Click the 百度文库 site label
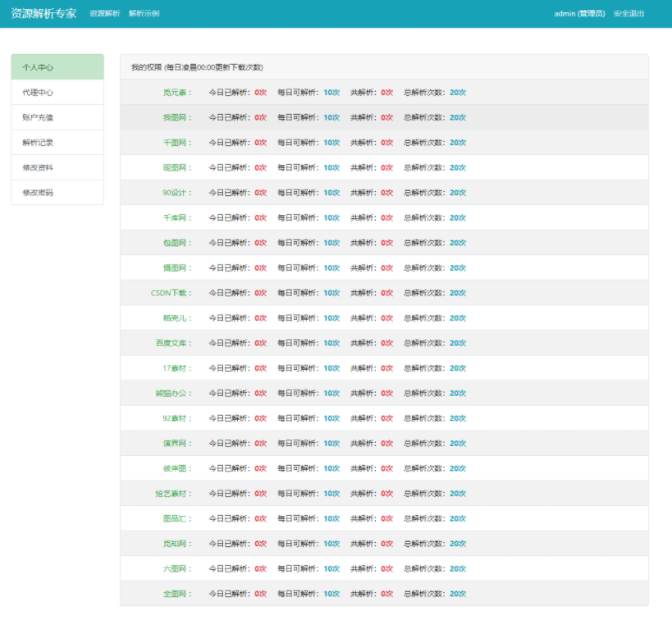 tap(173, 343)
